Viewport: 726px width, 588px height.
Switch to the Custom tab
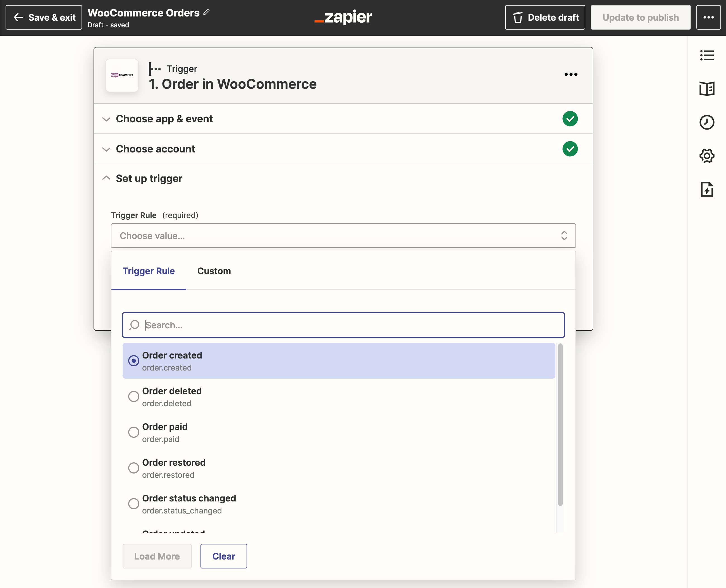pyautogui.click(x=214, y=271)
